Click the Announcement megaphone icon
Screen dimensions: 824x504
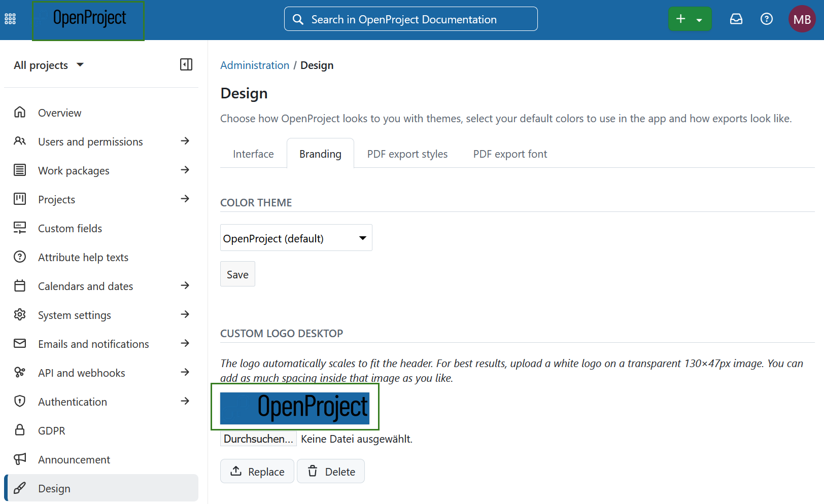point(19,459)
